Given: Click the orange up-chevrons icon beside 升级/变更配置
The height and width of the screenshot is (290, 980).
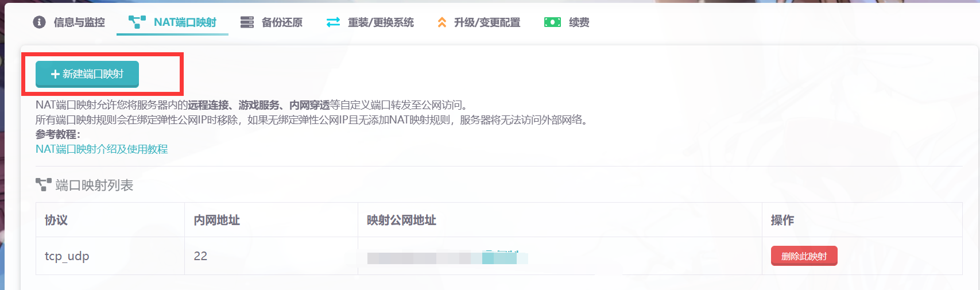Looking at the screenshot, I should (x=442, y=22).
